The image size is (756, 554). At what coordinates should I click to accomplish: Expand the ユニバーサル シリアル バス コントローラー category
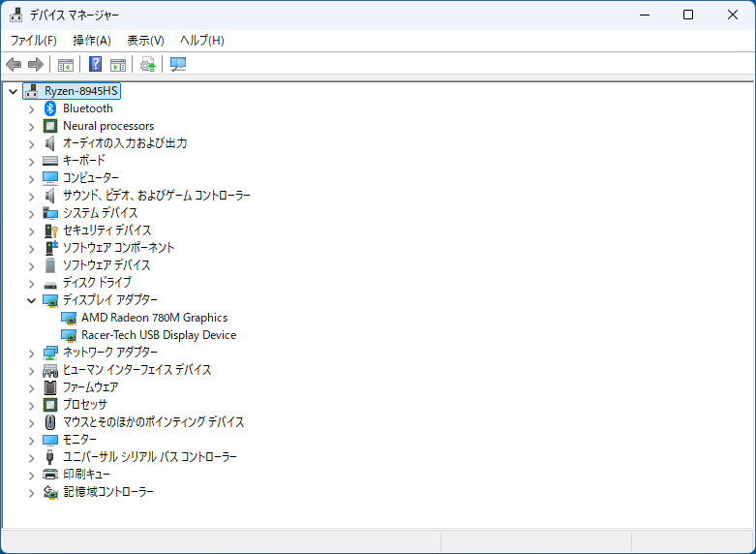tap(31, 458)
